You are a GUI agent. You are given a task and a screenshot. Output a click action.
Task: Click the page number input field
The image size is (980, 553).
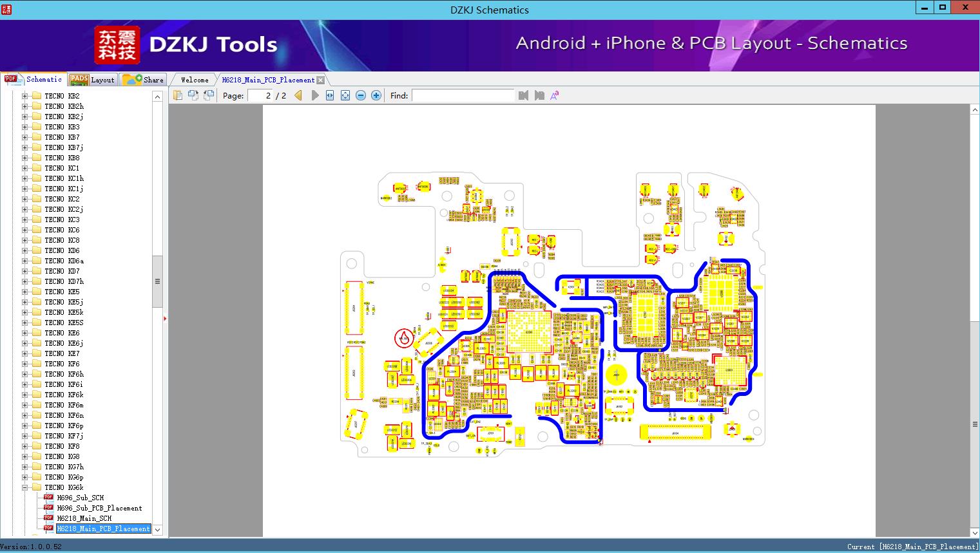click(x=258, y=95)
